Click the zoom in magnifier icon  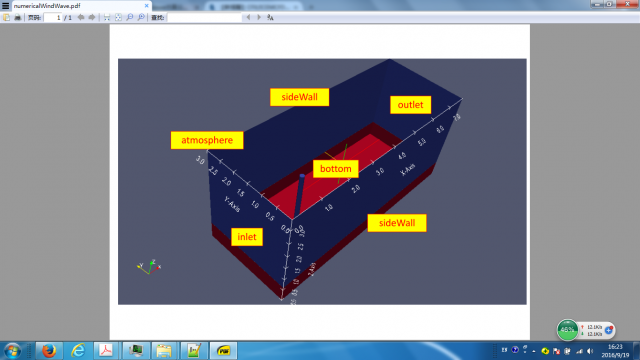point(141,17)
